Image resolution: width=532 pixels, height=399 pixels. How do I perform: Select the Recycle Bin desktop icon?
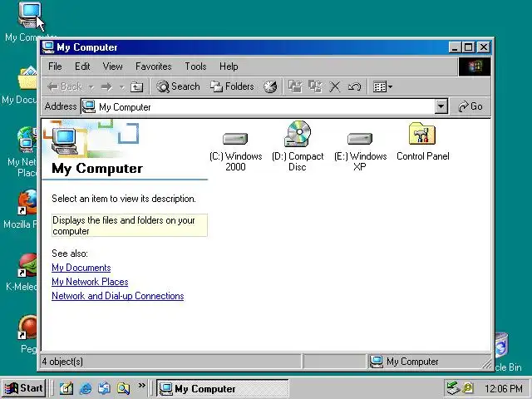(x=502, y=346)
